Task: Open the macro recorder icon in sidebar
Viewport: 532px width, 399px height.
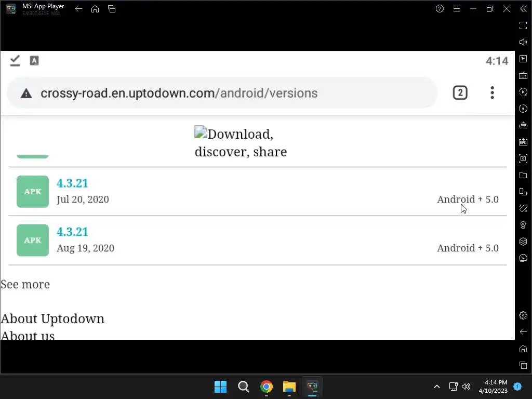Action: click(523, 92)
